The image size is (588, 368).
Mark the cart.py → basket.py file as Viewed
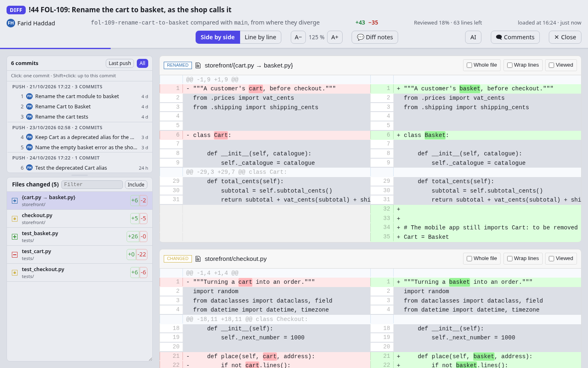tap(551, 65)
